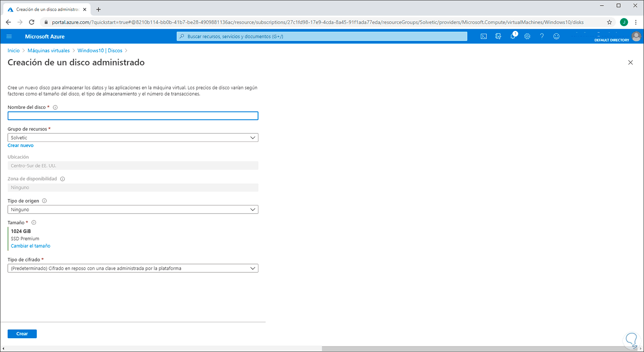This screenshot has height=352, width=644.
Task: Open the directory and subscription filter
Action: 498,36
